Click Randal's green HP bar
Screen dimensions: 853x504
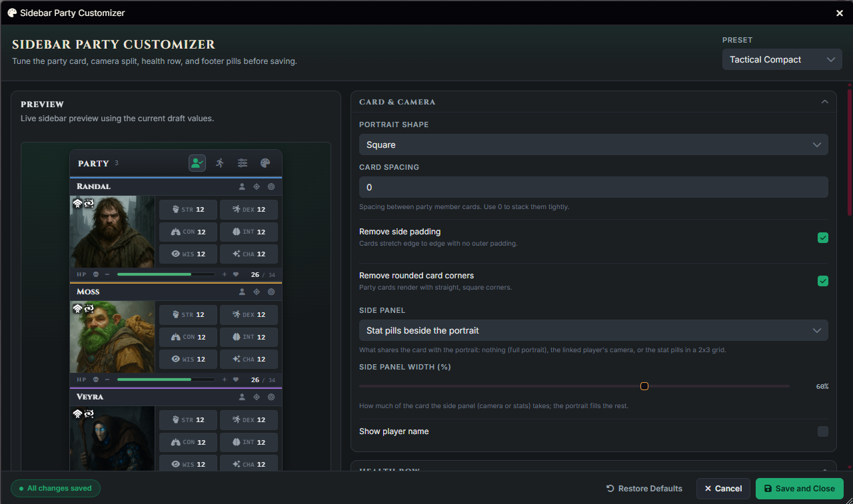click(x=154, y=274)
